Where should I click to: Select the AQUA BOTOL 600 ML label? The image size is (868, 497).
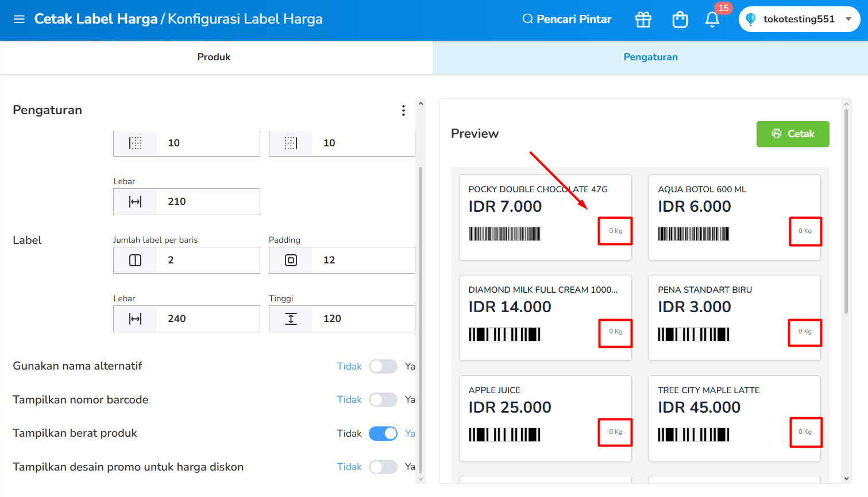[735, 218]
